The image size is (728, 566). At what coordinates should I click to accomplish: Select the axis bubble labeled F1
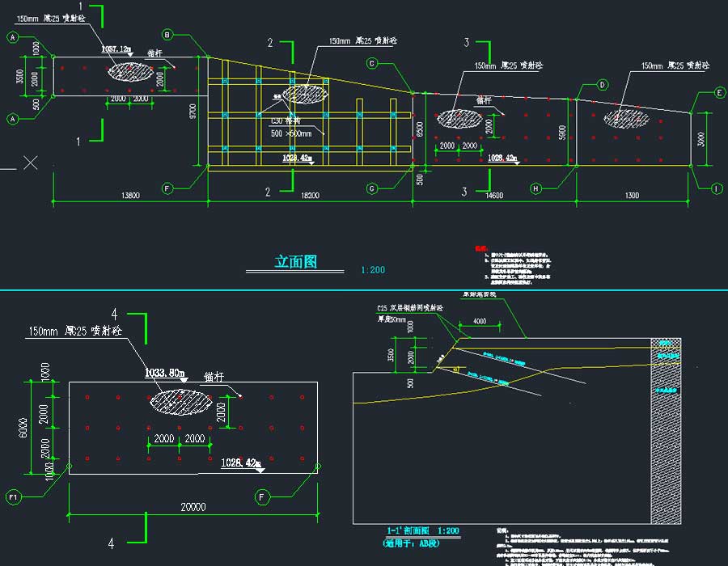[13, 496]
